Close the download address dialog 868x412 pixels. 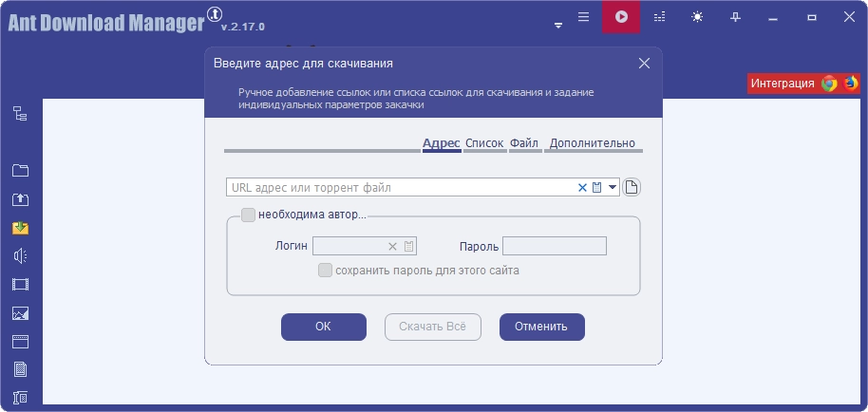pos(644,63)
